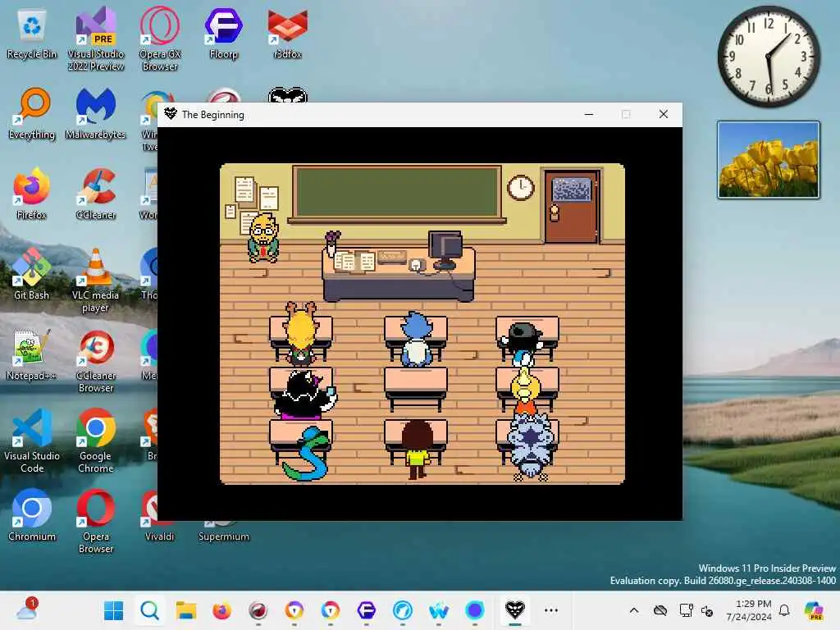Click the yellow-shirted student at bottom desk
The width and height of the screenshot is (840, 630).
pos(417,449)
